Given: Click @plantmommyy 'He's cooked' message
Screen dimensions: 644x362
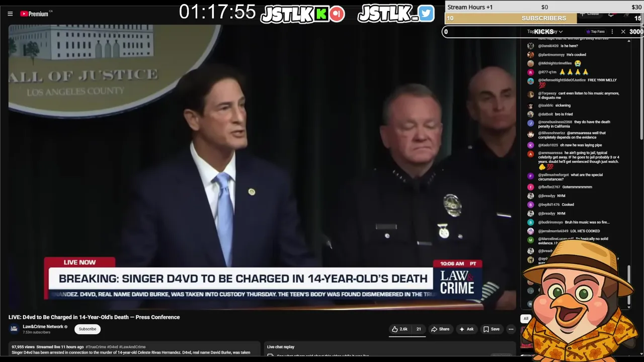Looking at the screenshot, I should (576, 55).
